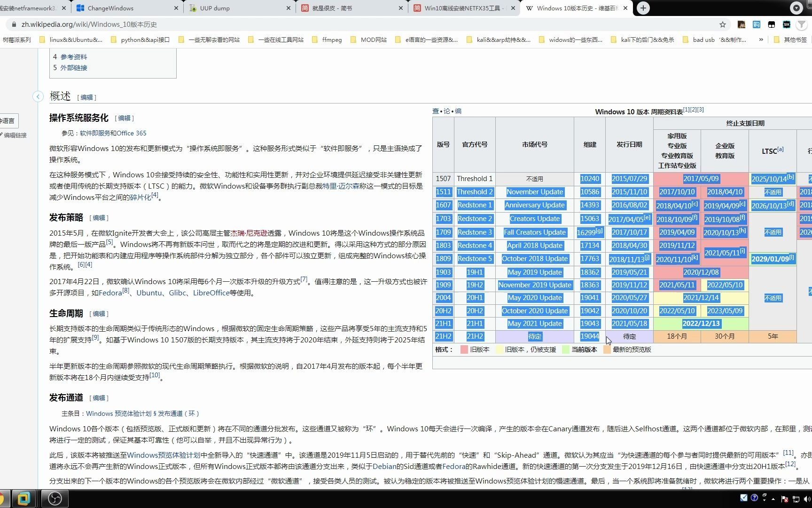
Task: Collapse the 概述 section via its side arrow
Action: tap(38, 96)
